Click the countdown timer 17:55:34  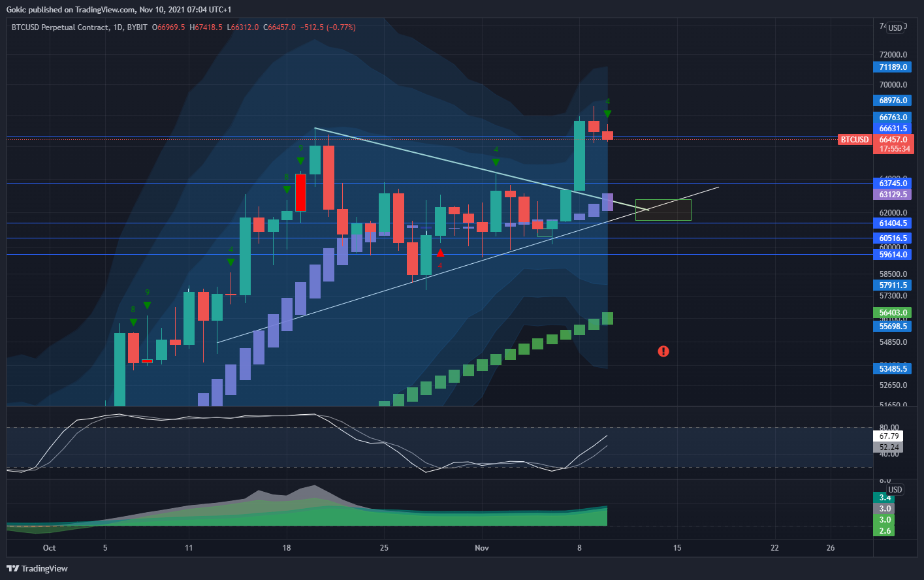(893, 149)
